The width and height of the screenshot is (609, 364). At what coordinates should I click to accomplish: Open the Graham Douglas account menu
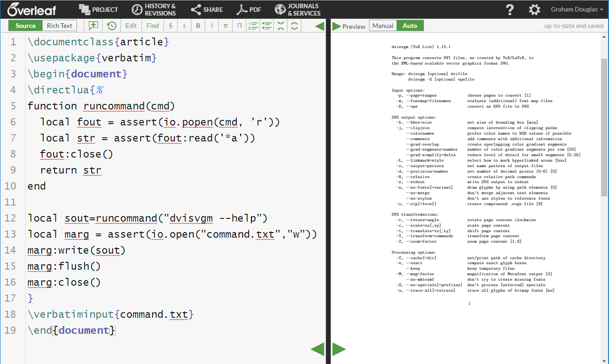pos(576,9)
